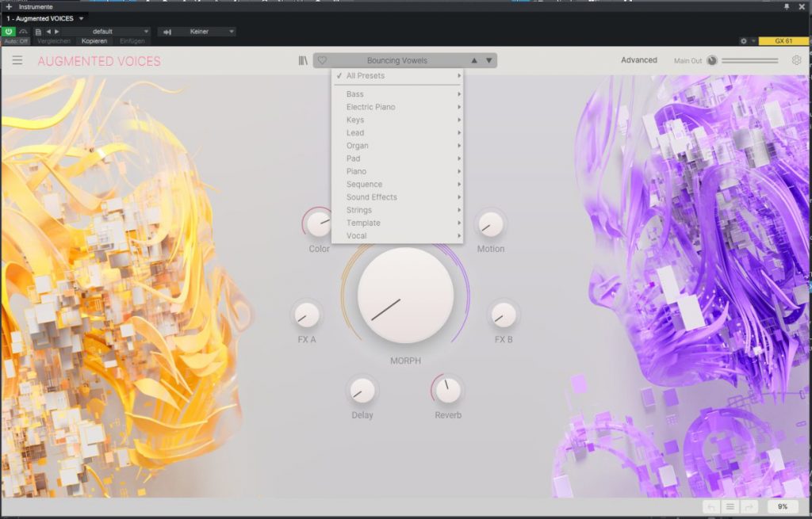Click the large MORPH knob
This screenshot has height=519, width=812.
click(405, 296)
